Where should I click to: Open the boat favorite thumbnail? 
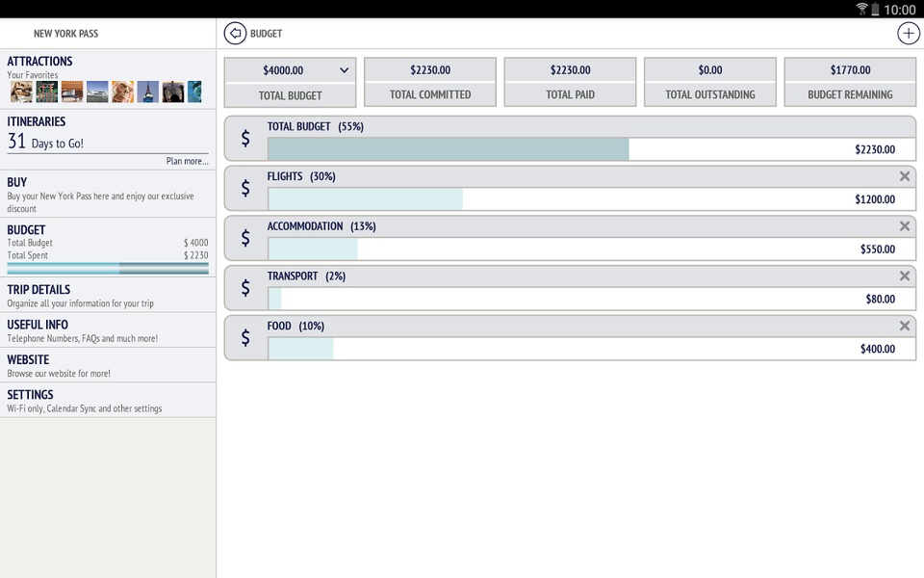(x=97, y=92)
